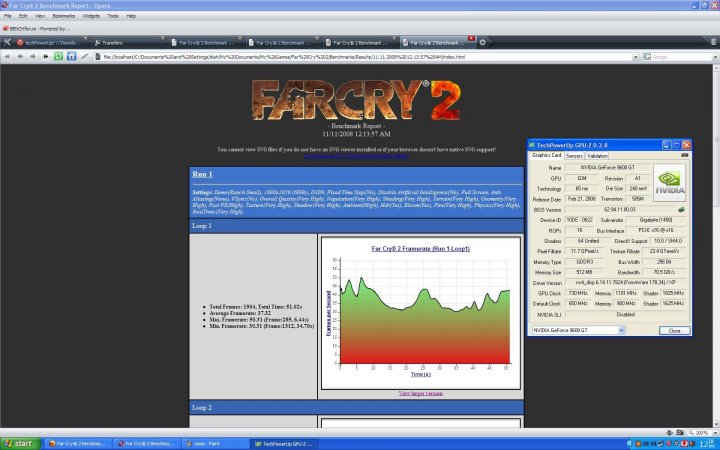Reload the page with green refresh icon

(58, 56)
